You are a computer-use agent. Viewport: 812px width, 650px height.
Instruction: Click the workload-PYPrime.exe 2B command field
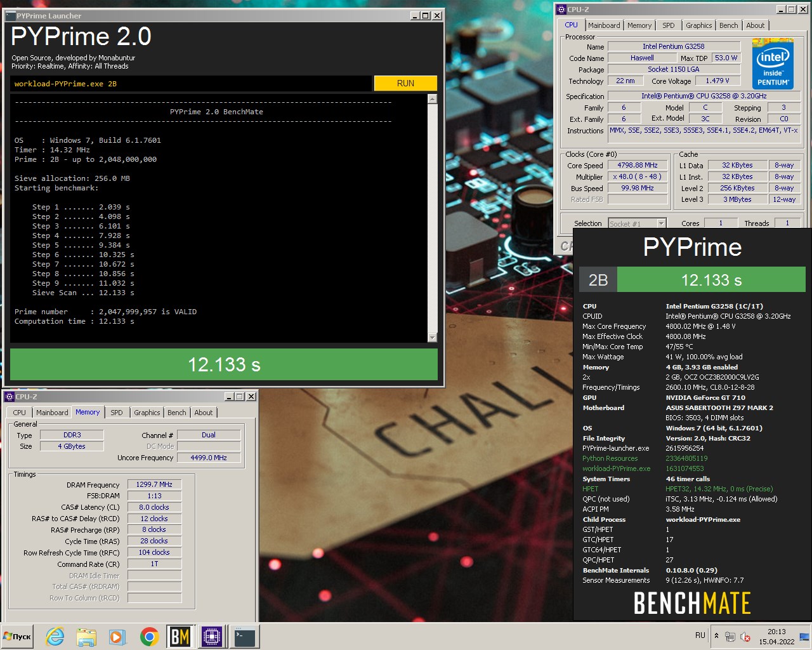190,84
